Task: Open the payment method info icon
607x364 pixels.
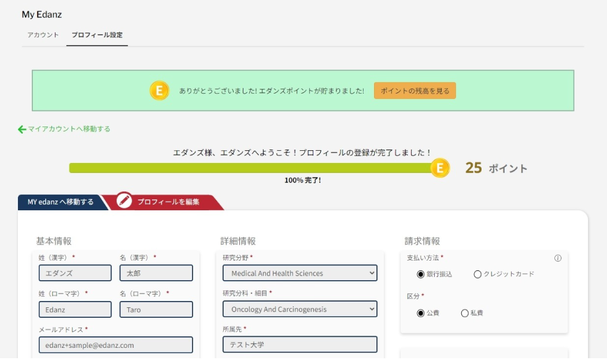Action: [x=557, y=258]
